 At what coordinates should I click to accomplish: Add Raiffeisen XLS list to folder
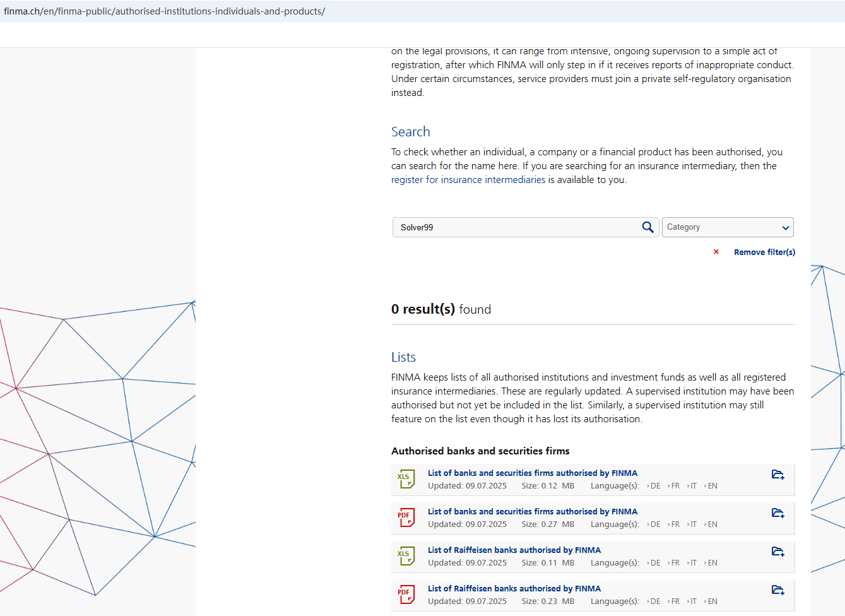777,552
